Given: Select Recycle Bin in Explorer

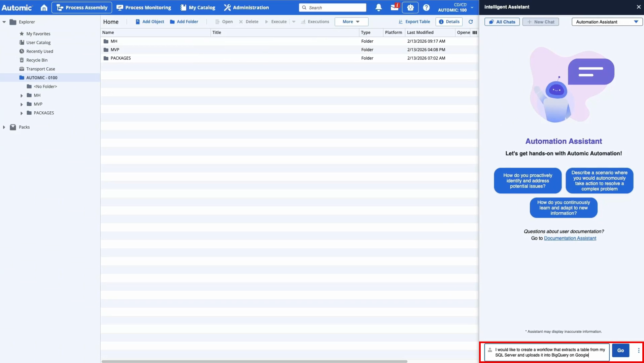Looking at the screenshot, I should click(x=37, y=60).
